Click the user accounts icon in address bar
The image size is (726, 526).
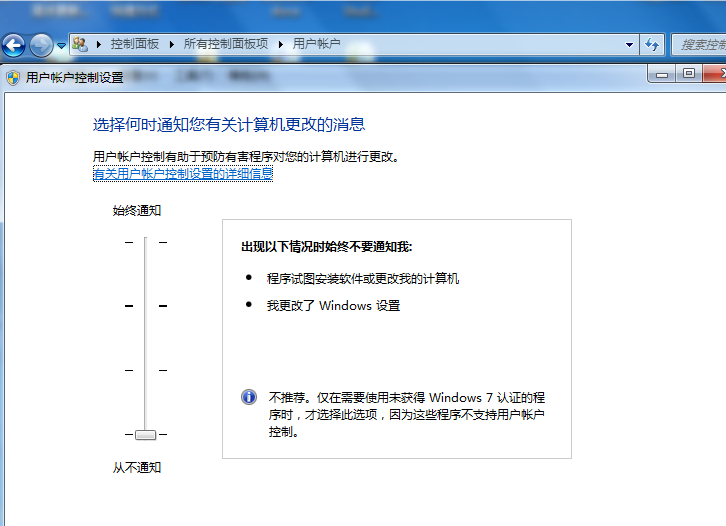pyautogui.click(x=80, y=44)
